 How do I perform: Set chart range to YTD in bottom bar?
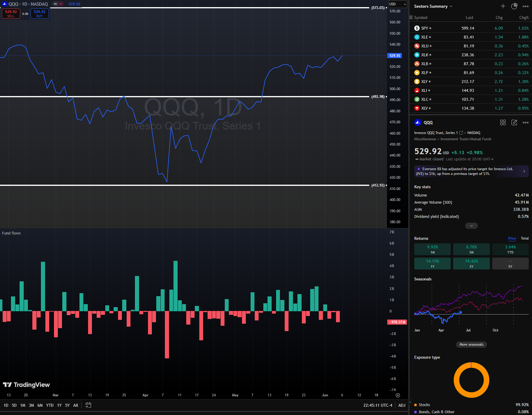click(50, 405)
